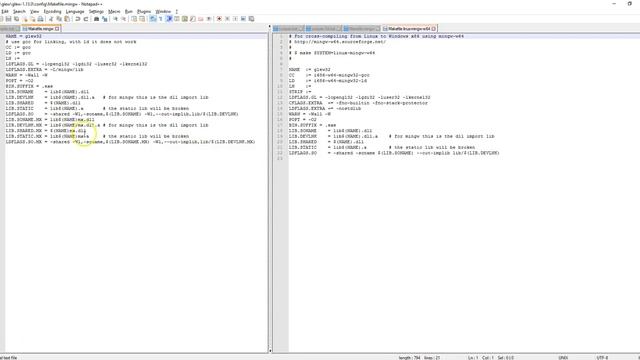Click the 'length : 794' status bar field
The width and height of the screenshot is (640, 360).
(409, 358)
